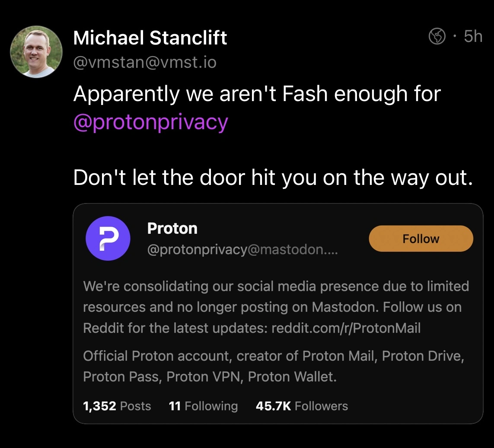View Proton's 45.7K Followers list
This screenshot has width=494, height=448.
302,406
